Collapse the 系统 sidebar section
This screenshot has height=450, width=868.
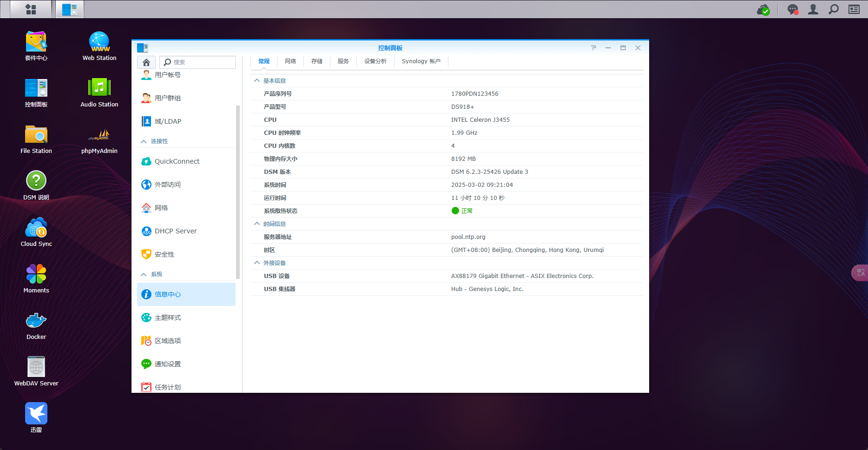click(x=144, y=274)
